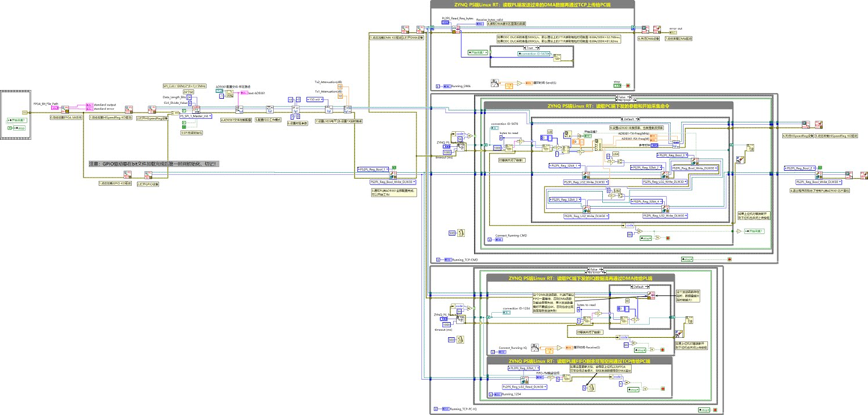Screen dimensions: 868x415
Task: Toggle the Running_TCP-PC-IQ boolean terminal
Action: [446, 409]
